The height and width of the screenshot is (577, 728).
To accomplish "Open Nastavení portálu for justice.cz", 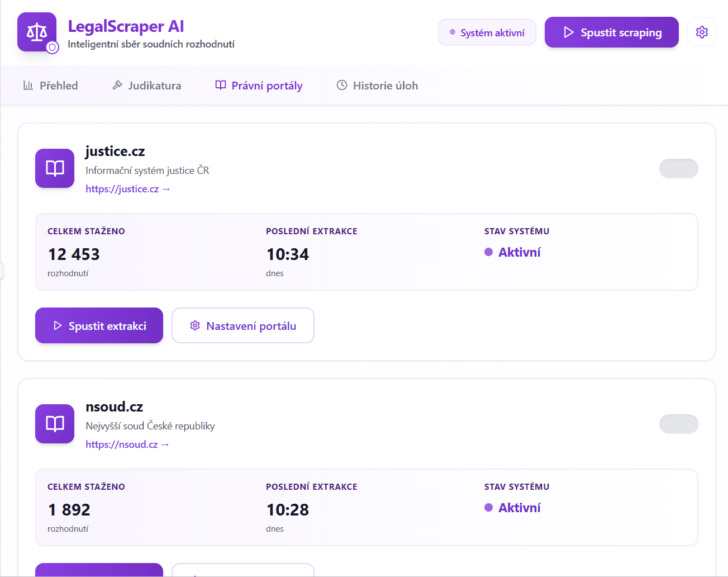I will tap(243, 325).
